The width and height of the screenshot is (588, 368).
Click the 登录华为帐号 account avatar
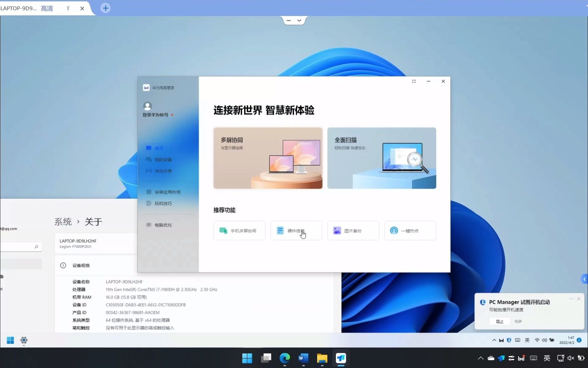click(x=148, y=105)
